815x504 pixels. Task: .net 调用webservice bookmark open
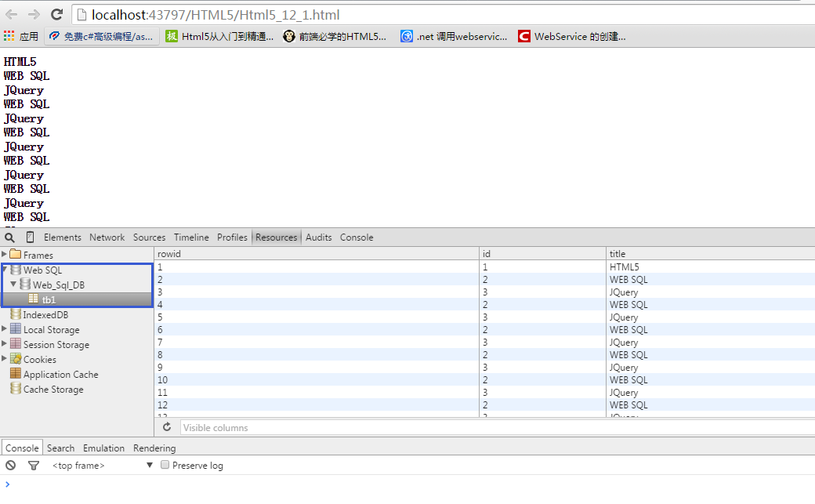coord(454,36)
